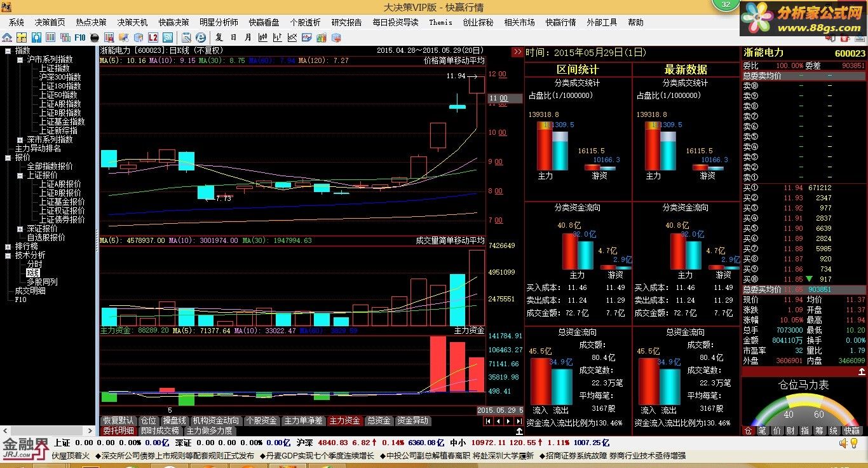Screen dimensions: 868x468
Task: Click the colored bar-chart icon in toolbar
Action: (322, 38)
